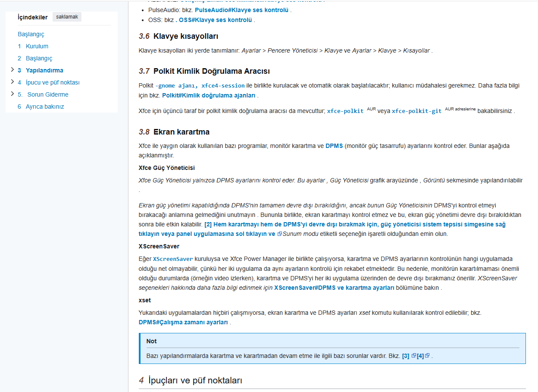Open Polkit#Kimlik doğrulama ajanları link

click(x=209, y=95)
